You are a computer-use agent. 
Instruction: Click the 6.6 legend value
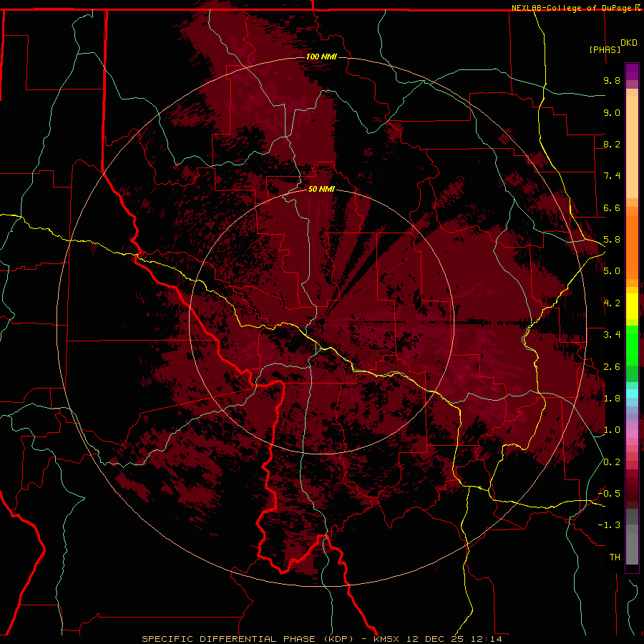[612, 208]
